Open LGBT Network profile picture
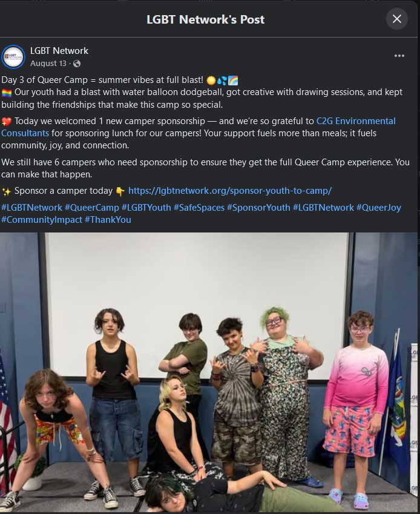The image size is (420, 514). [x=13, y=57]
